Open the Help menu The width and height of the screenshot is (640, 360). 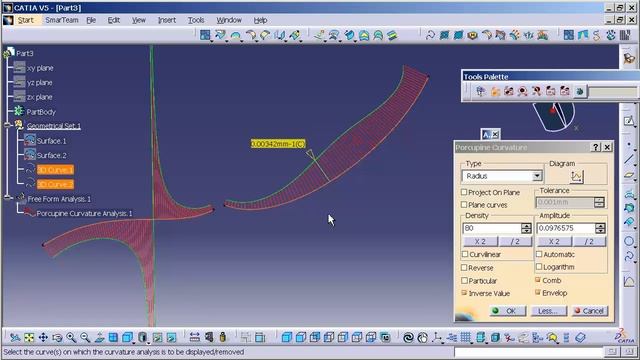260,20
